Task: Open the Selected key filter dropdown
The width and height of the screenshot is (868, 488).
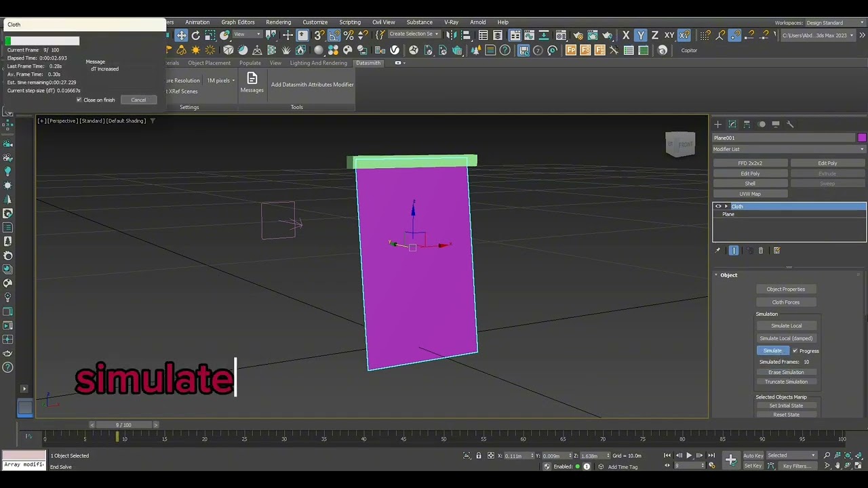Action: click(x=792, y=455)
